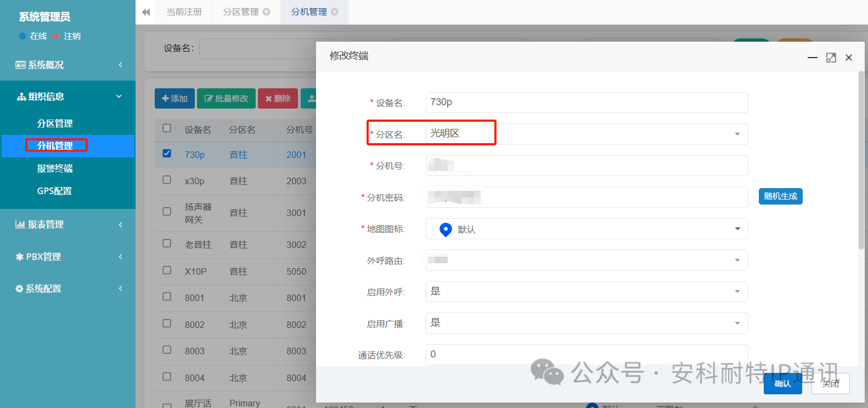Close the 分机管理 tab with its x icon
The image size is (868, 408).
(335, 12)
